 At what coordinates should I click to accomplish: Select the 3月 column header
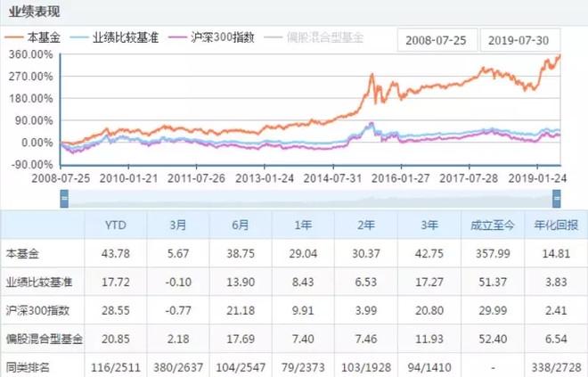[x=178, y=225]
